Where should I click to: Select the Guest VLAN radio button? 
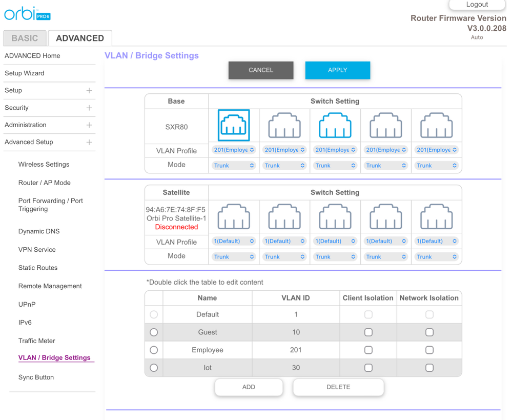point(154,332)
